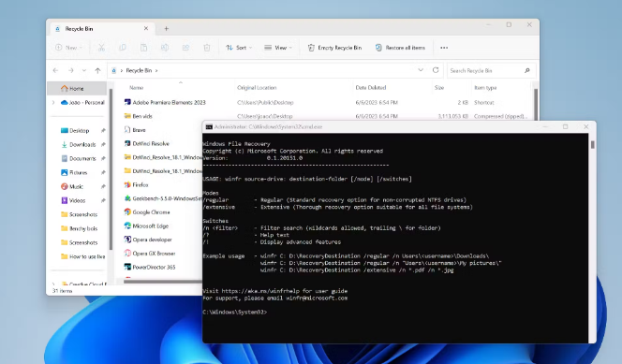Viewport: 622px width, 364px height.
Task: Open Desktop in quick access
Action: [x=80, y=130]
